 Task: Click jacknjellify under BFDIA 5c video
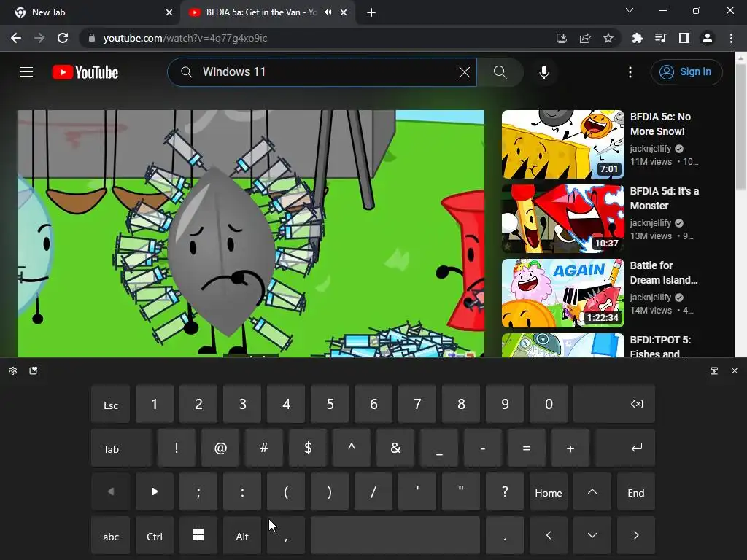coord(650,149)
